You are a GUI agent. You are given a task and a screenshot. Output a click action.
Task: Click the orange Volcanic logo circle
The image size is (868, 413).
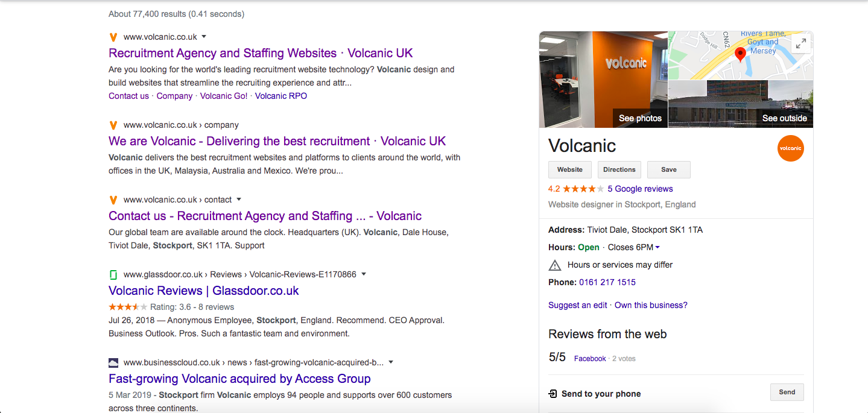(791, 148)
